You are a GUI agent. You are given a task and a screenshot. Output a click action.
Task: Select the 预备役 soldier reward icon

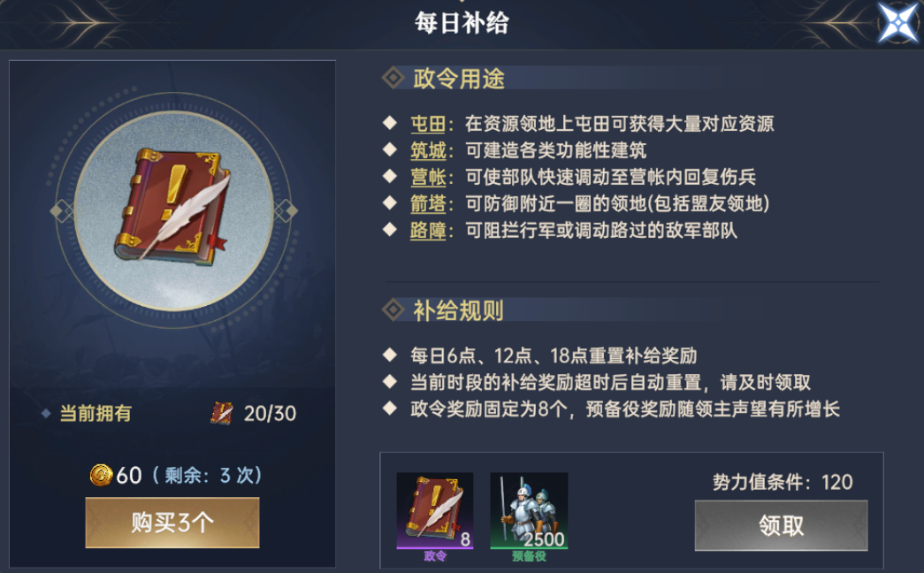(529, 510)
